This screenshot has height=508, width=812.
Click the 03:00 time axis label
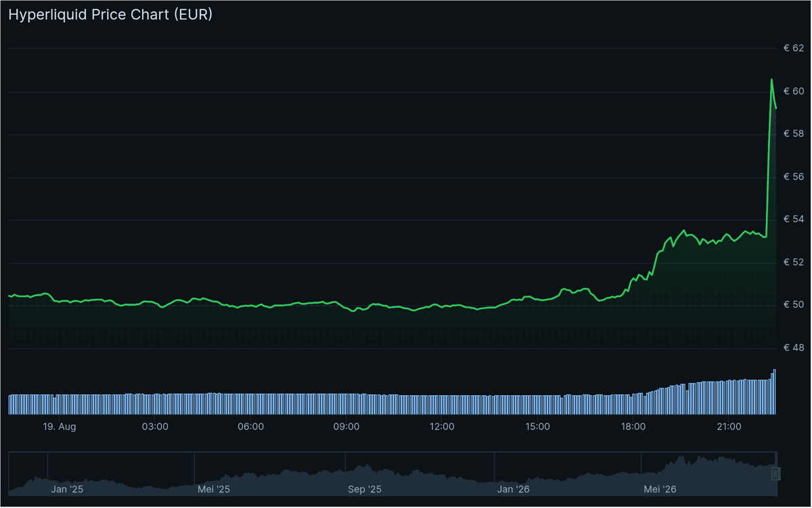155,427
